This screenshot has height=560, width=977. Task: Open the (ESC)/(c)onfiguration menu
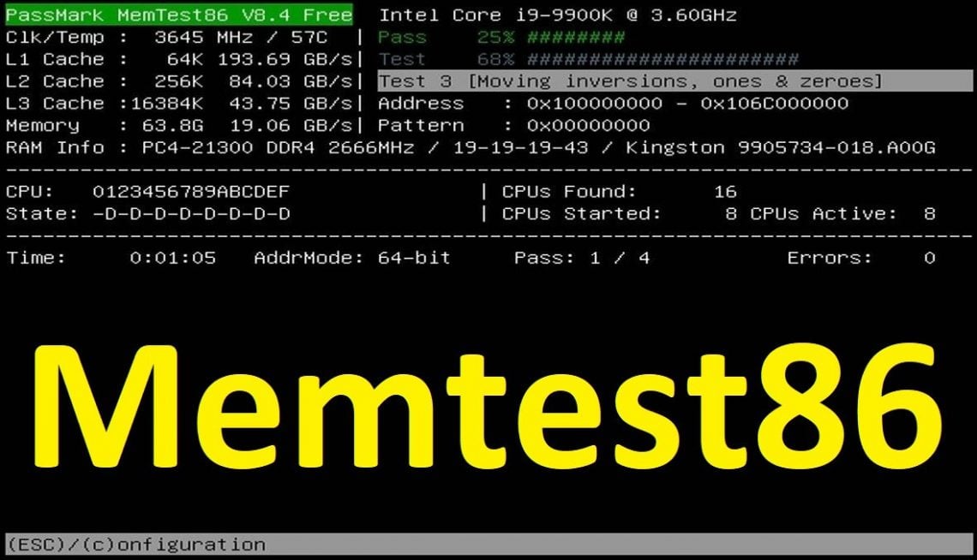click(133, 544)
